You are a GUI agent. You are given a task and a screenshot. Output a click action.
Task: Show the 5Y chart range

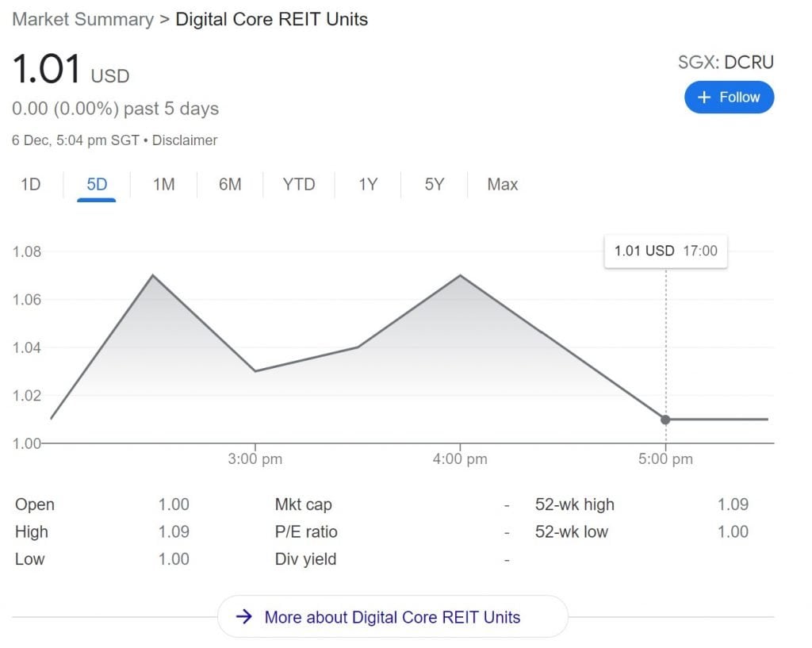click(434, 184)
